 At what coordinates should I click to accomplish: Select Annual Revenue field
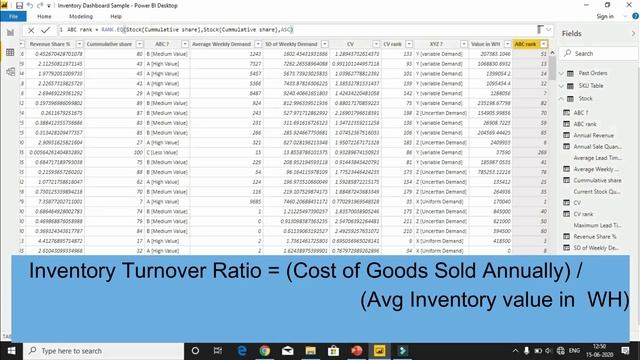point(593,135)
